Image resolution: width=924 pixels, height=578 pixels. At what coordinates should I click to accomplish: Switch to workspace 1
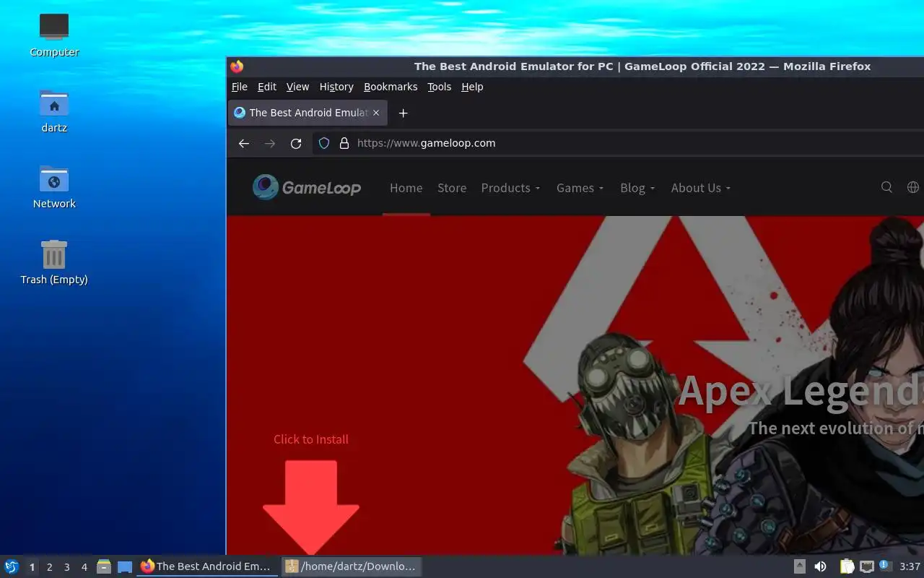tap(32, 567)
